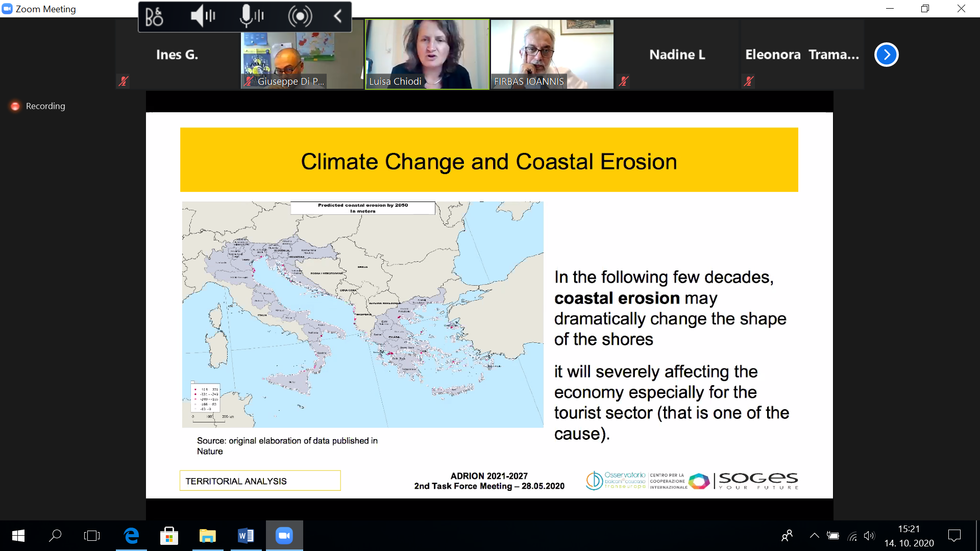The image size is (980, 551).
Task: Show next participants with blue arrow
Action: click(886, 55)
